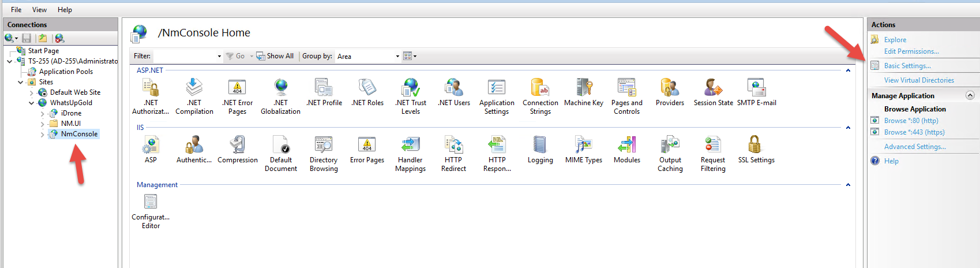The width and height of the screenshot is (980, 268).
Task: Open Pages and Controls feature
Action: click(627, 96)
